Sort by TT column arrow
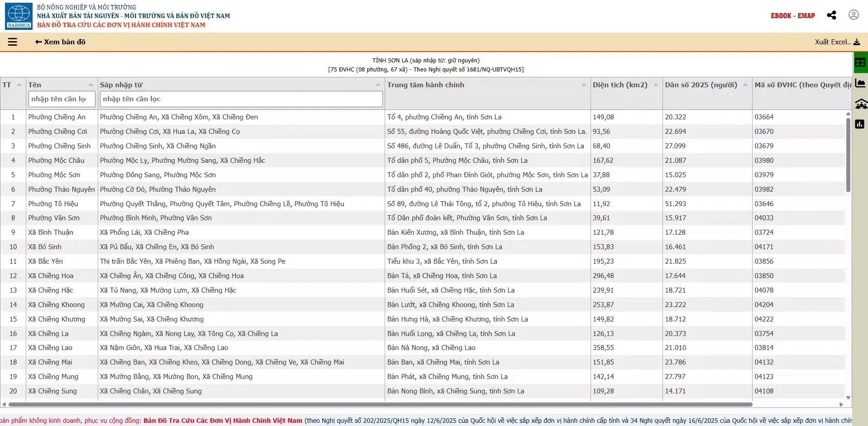This screenshot has width=868, height=426. pyautogui.click(x=19, y=85)
